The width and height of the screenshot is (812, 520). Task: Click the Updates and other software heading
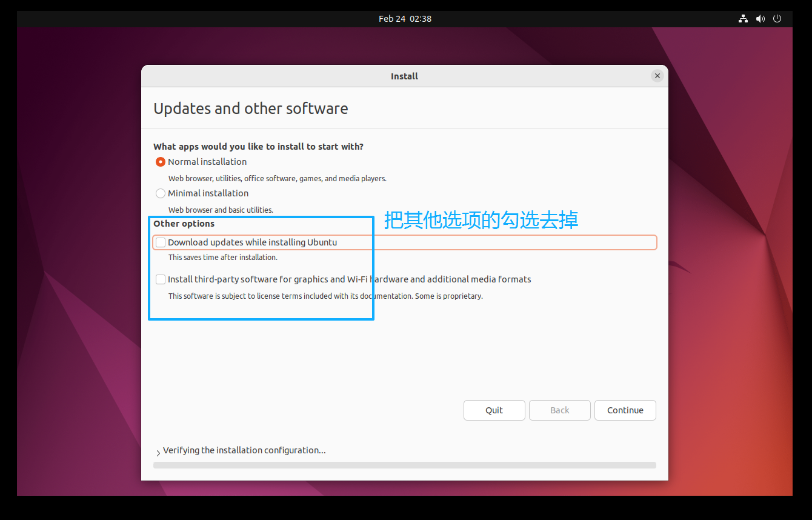251,108
